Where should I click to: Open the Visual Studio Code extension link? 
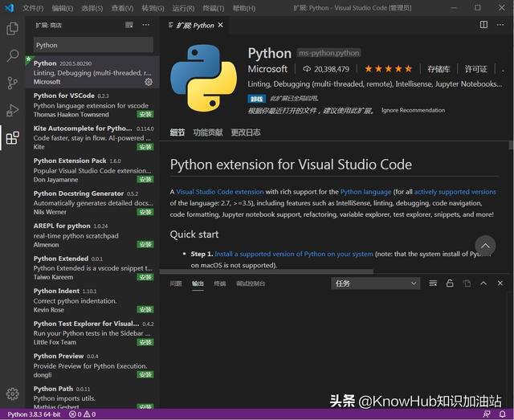tap(220, 192)
